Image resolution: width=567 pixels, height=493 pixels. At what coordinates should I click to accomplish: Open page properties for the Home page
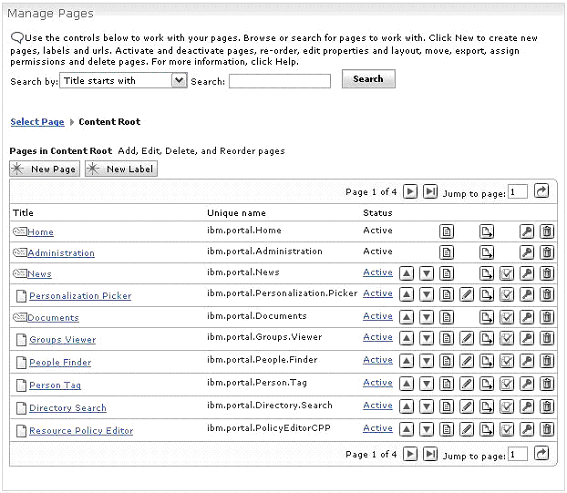(447, 231)
